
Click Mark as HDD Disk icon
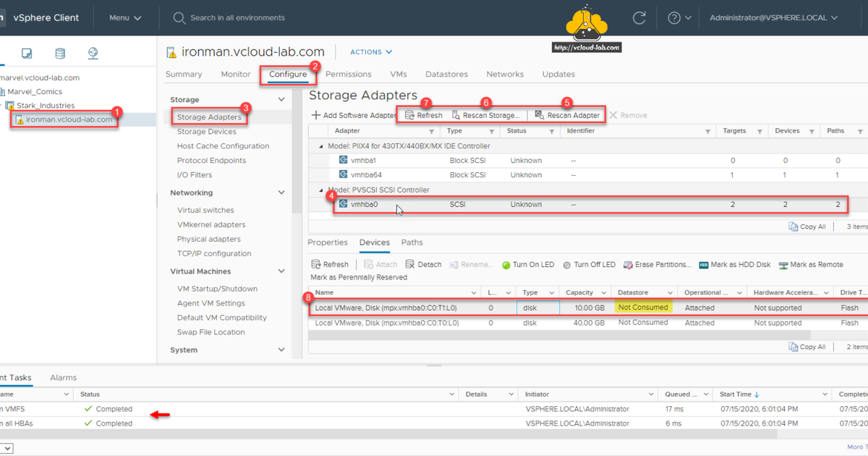point(704,265)
